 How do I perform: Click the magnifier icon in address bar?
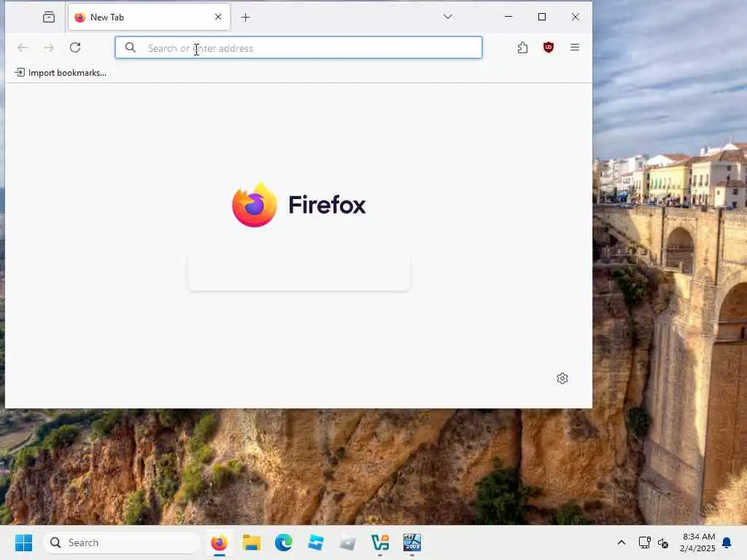point(130,47)
